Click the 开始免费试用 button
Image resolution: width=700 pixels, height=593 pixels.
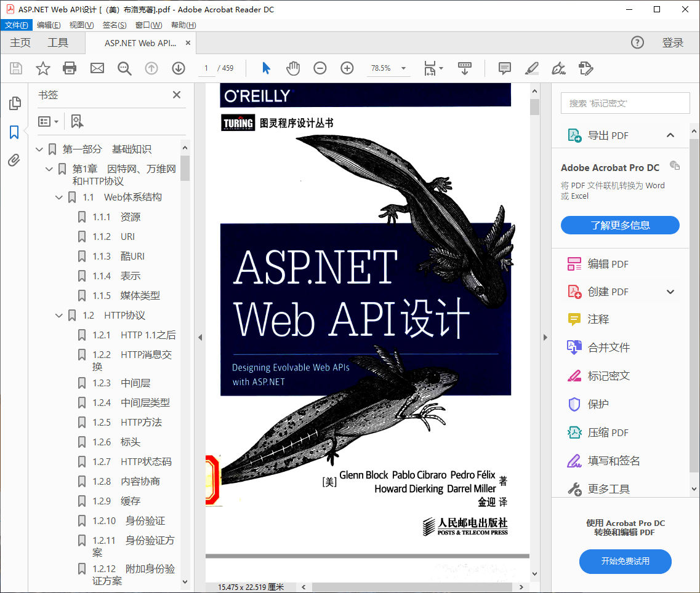(625, 561)
